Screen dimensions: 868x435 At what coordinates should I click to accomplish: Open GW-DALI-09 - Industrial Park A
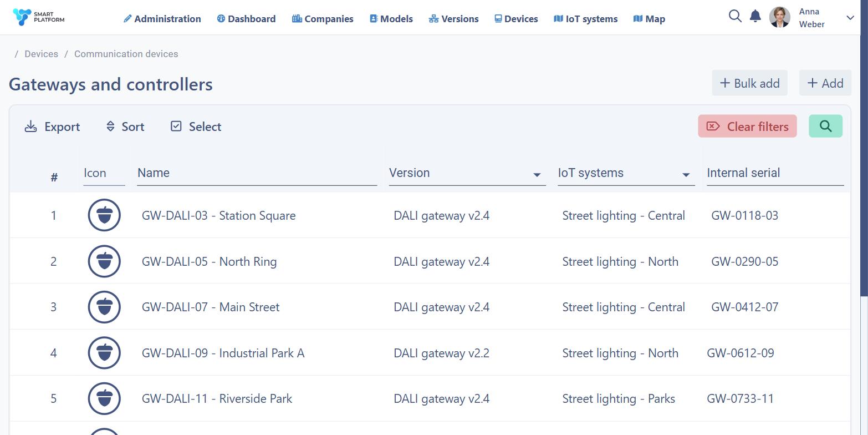tap(223, 353)
